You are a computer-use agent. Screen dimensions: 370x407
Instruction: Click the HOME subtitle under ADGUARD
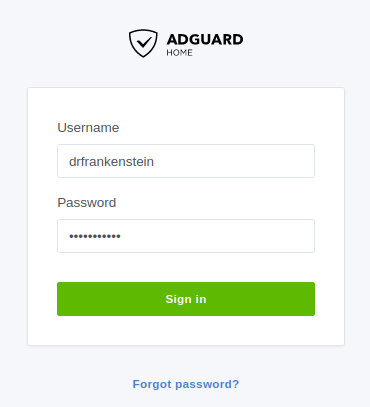click(179, 53)
